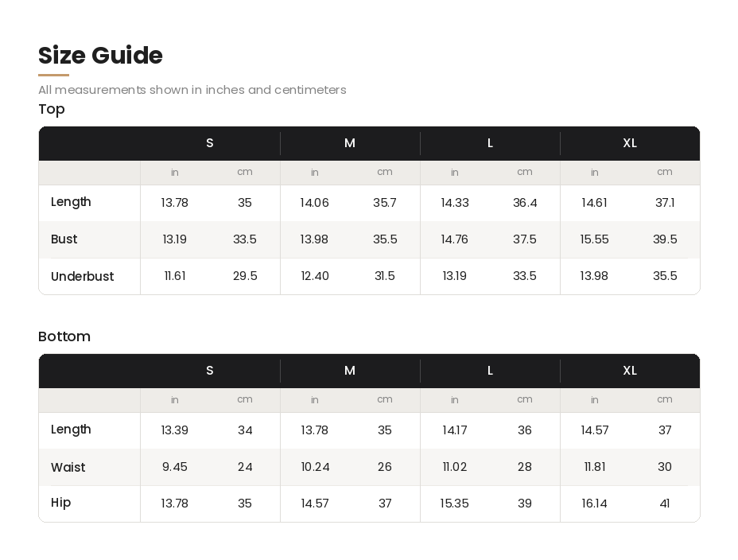Click the Waist row label

point(68,467)
